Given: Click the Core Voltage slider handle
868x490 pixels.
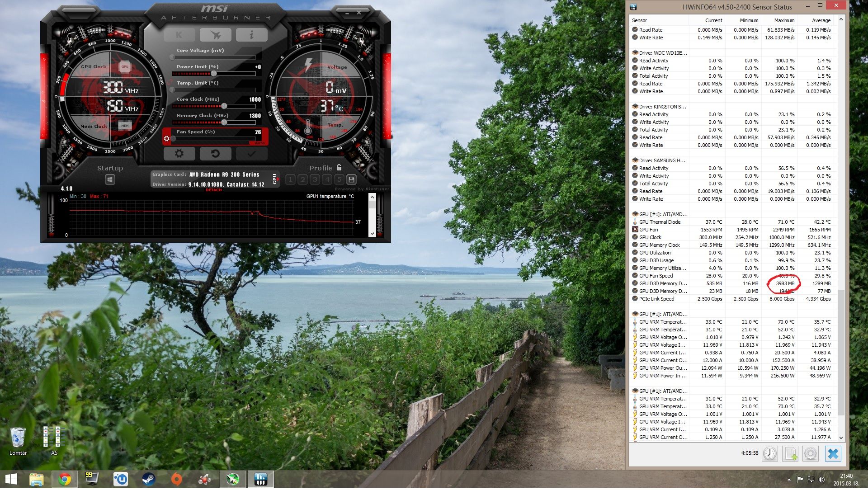Looking at the screenshot, I should tap(172, 57).
